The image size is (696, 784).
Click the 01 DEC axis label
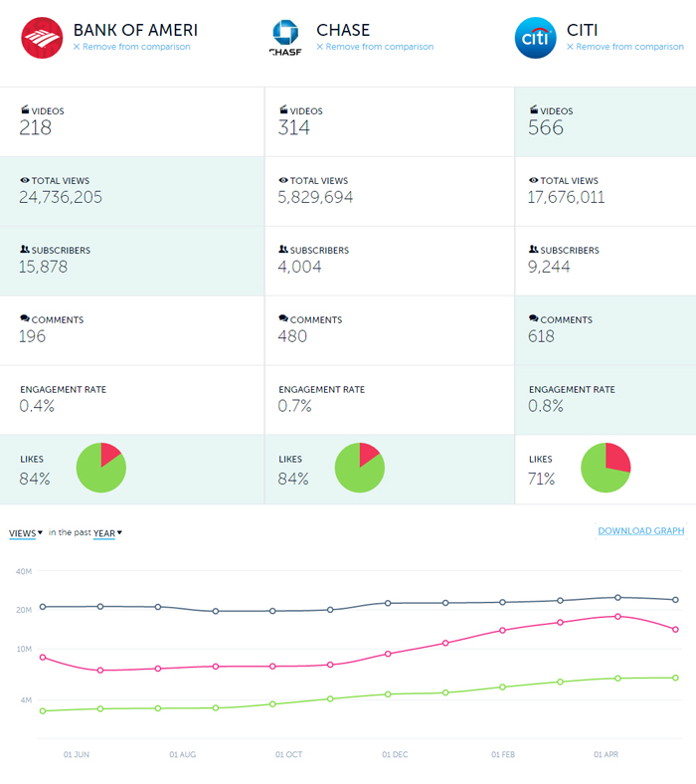[x=395, y=754]
